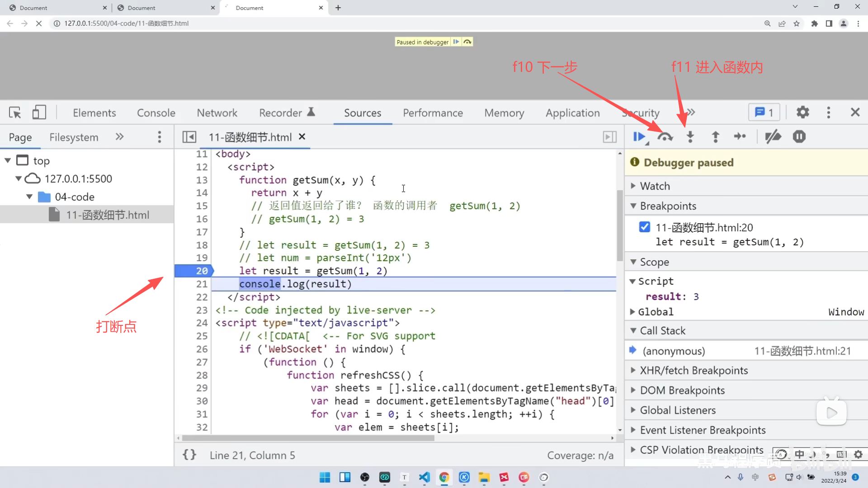Screen dimensions: 868x488
Task: Open Chrome side panel
Action: (x=829, y=23)
